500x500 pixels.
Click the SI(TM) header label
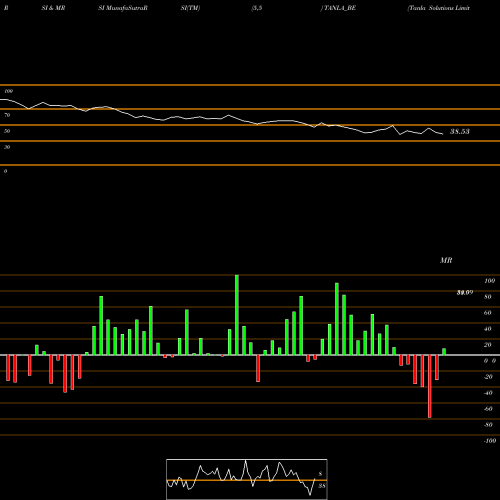pyautogui.click(x=190, y=8)
